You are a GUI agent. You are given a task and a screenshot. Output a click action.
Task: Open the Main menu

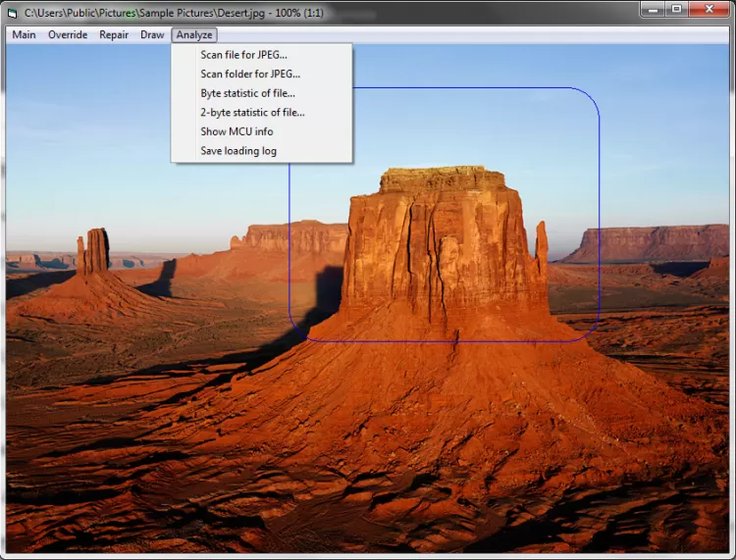tap(24, 34)
